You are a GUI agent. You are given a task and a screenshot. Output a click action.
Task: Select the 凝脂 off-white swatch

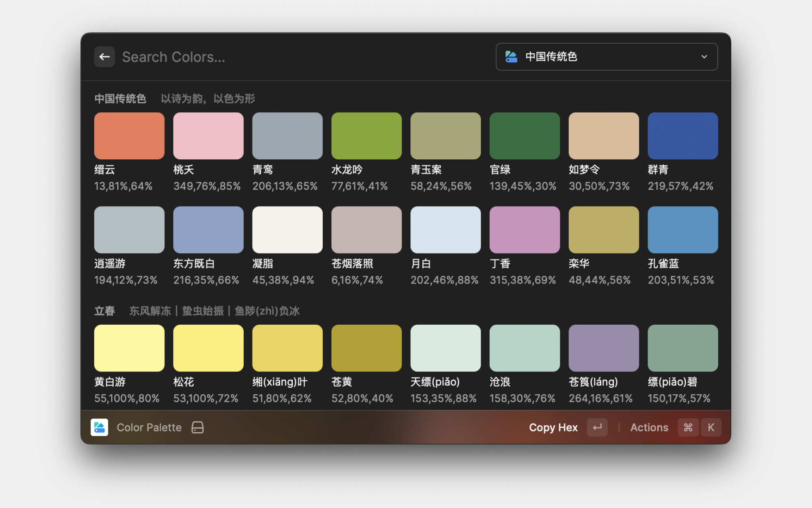pos(287,230)
